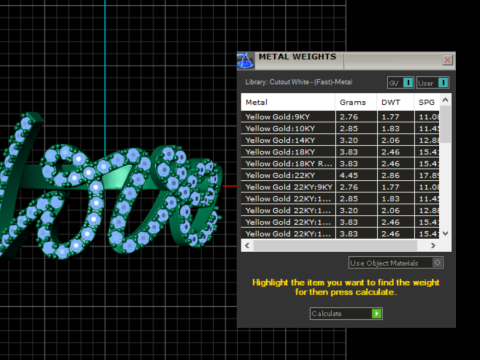Select the Yellow Gold 22KY:9KY row

pyautogui.click(x=340, y=187)
